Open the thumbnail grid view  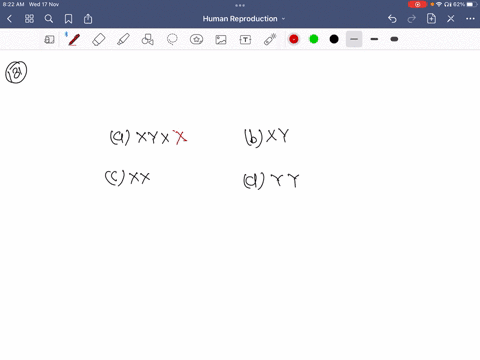click(x=29, y=19)
